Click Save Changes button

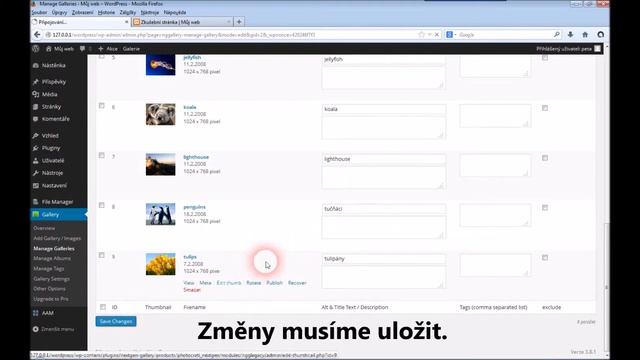[116, 321]
